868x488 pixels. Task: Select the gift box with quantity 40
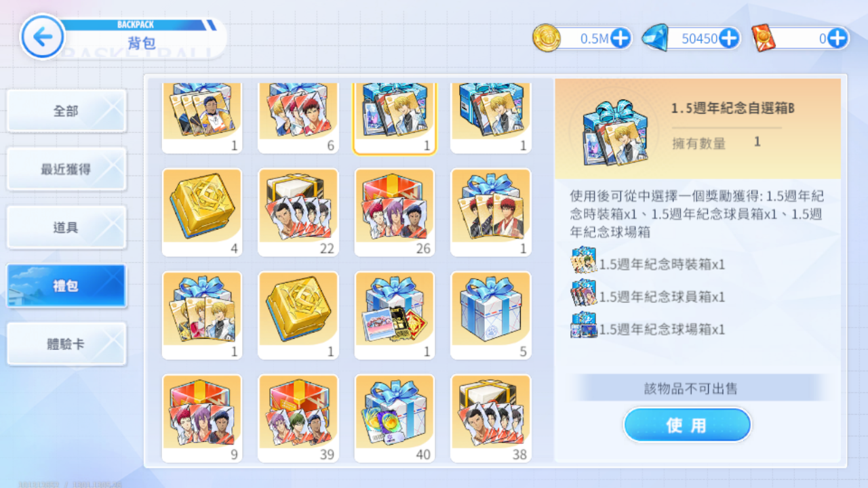coord(395,418)
